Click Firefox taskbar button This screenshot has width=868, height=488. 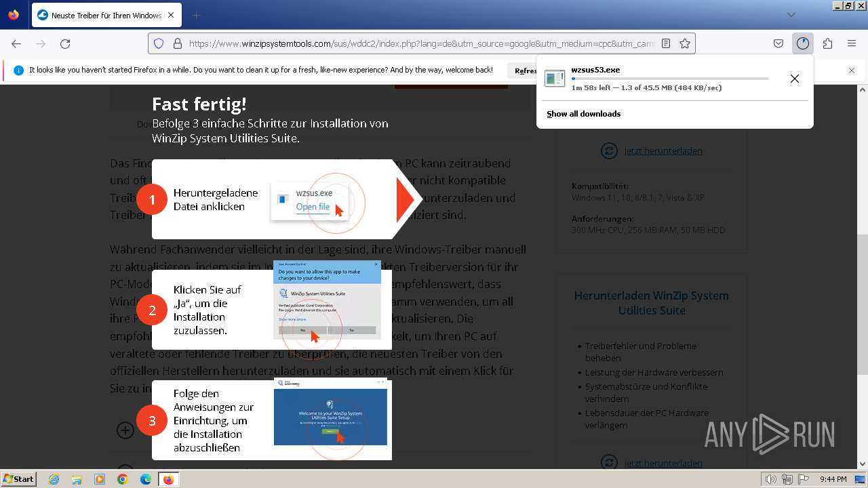click(168, 479)
